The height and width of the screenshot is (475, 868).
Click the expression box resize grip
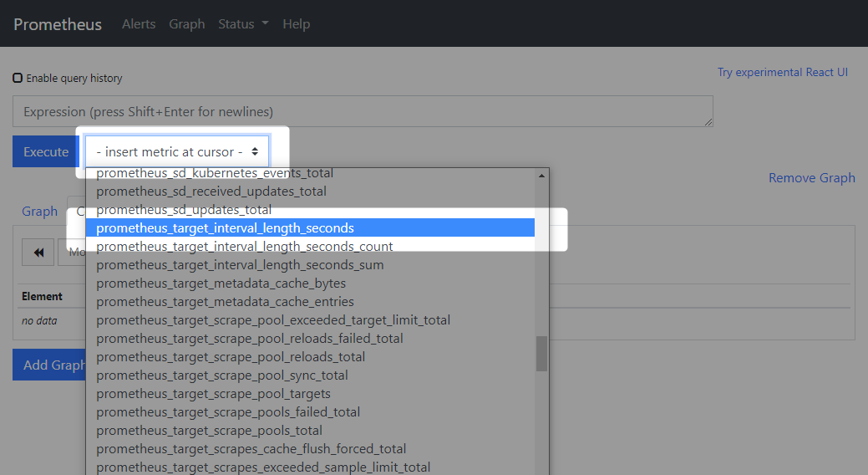point(708,122)
